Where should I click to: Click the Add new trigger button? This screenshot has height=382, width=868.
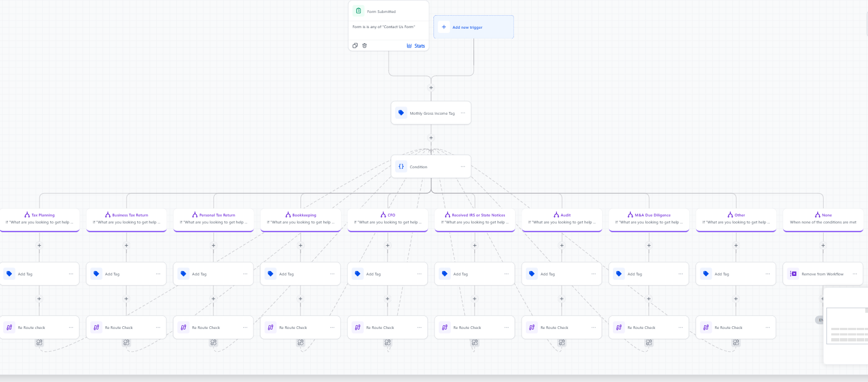coord(473,27)
